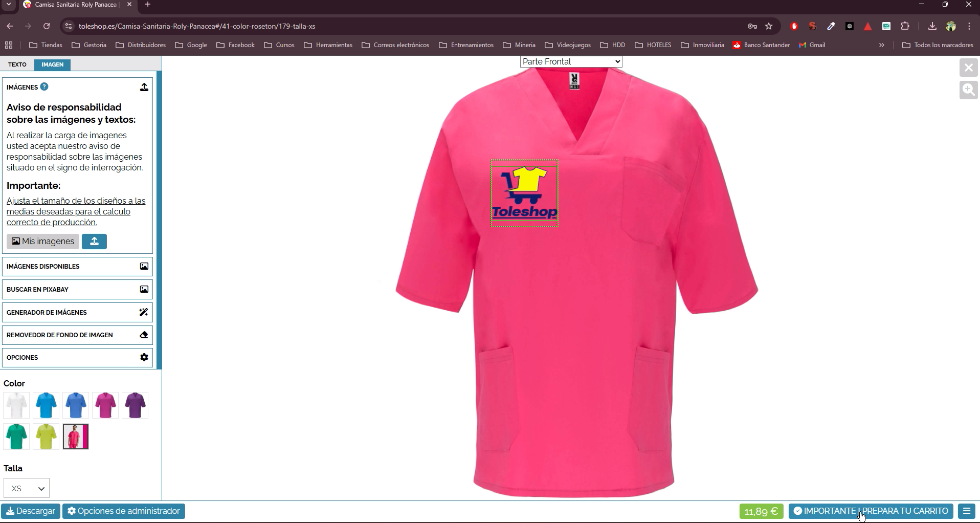980x523 pixels.
Task: Open the Talla XS size dropdown
Action: click(27, 488)
